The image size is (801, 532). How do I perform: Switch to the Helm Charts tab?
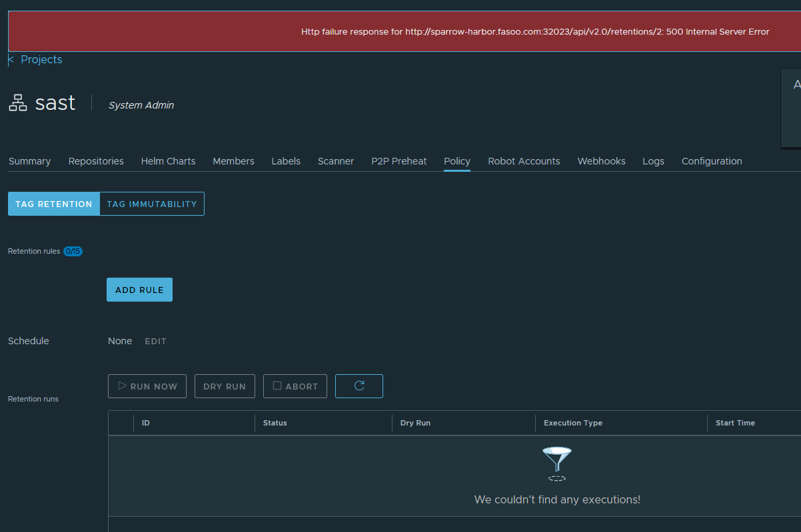click(x=168, y=161)
